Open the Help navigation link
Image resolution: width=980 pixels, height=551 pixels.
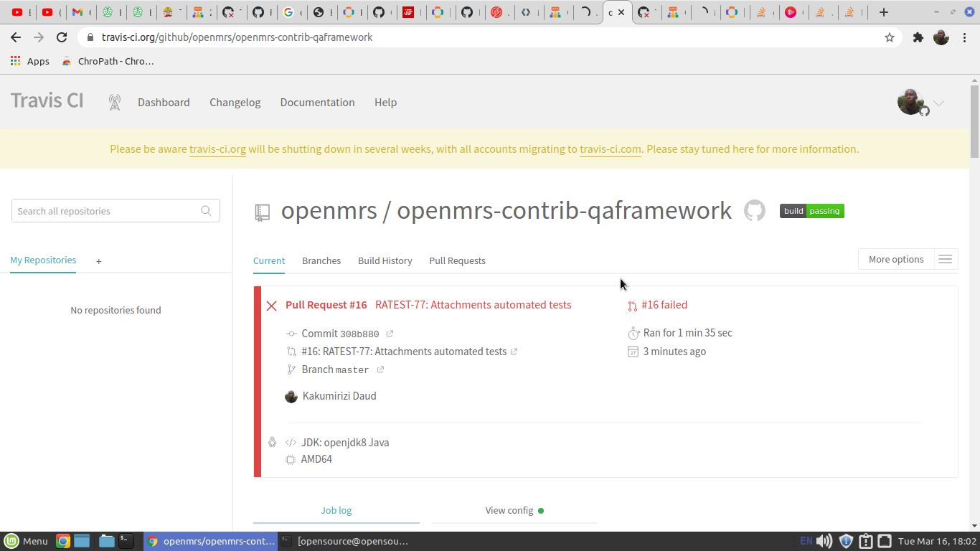click(385, 103)
